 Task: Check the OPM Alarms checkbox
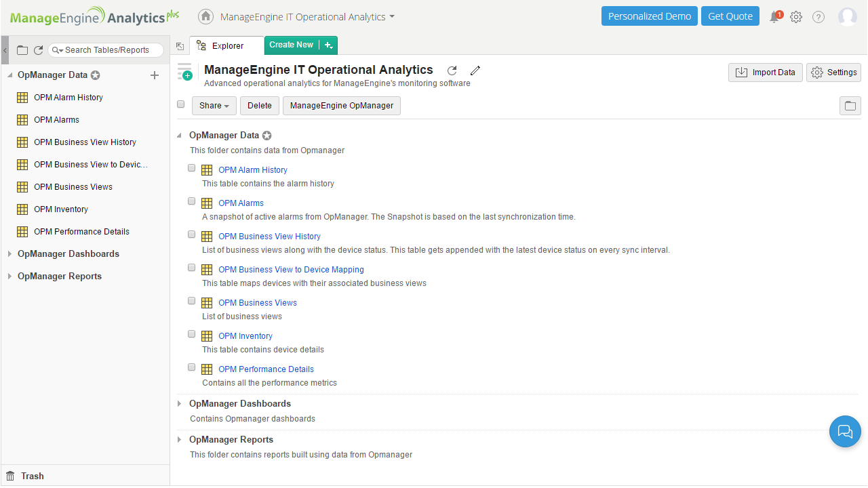click(x=192, y=201)
